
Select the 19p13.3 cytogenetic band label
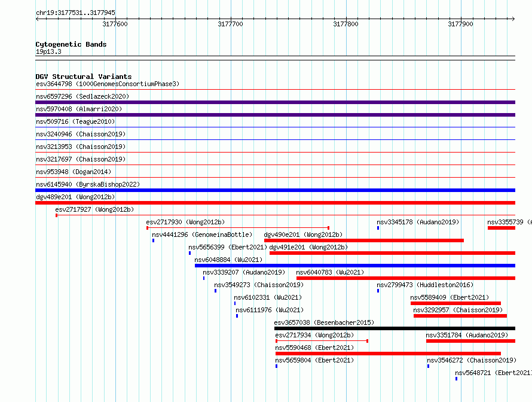48,52
